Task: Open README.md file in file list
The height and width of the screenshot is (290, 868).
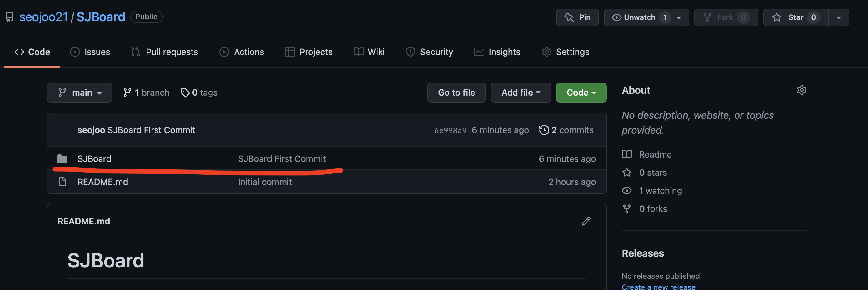Action: [x=103, y=182]
